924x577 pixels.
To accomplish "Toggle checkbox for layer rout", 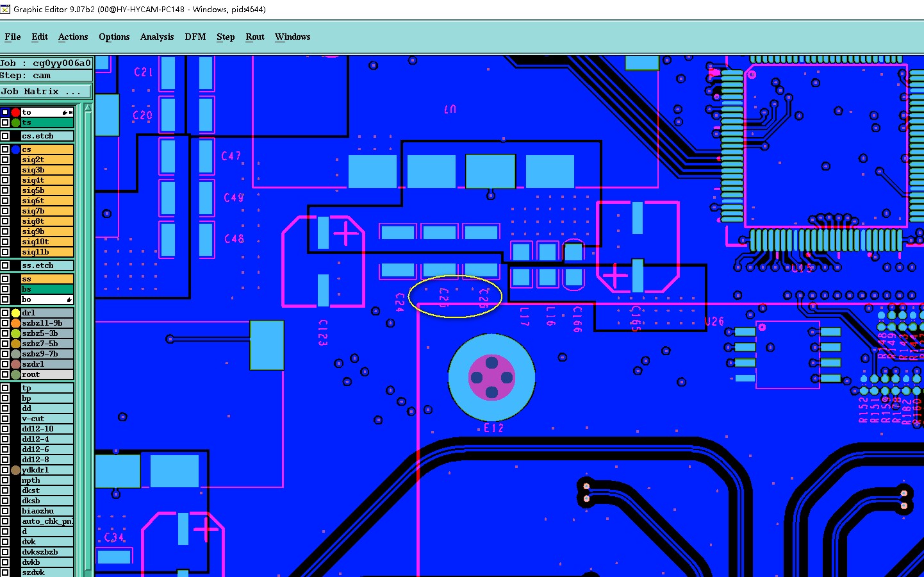I will [x=5, y=374].
